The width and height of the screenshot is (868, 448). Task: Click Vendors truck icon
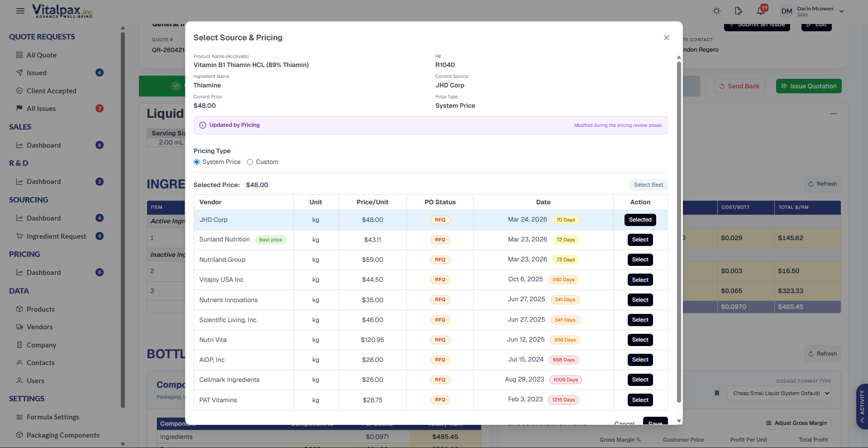coord(19,327)
